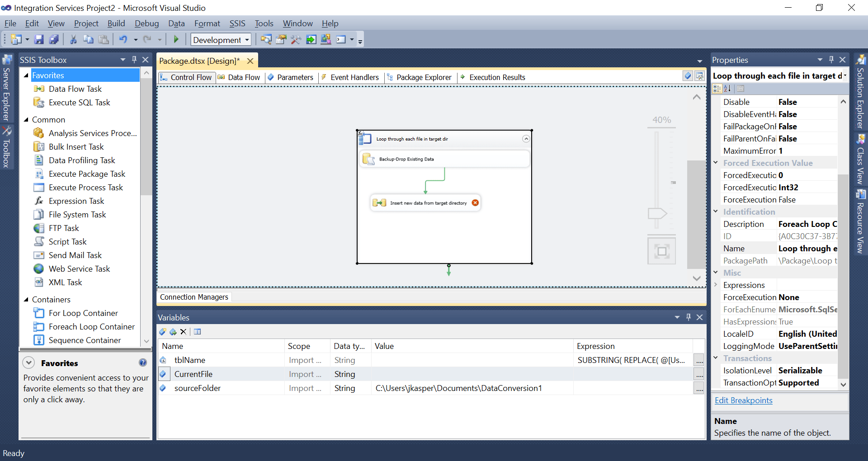Image resolution: width=868 pixels, height=461 pixels.
Task: Click the New Project toolbar icon
Action: pyautogui.click(x=16, y=40)
